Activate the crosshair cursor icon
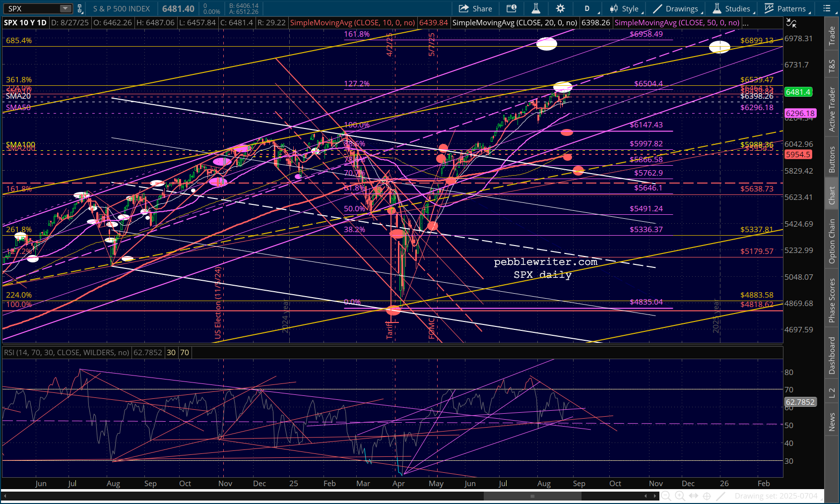The width and height of the screenshot is (840, 504). [707, 496]
